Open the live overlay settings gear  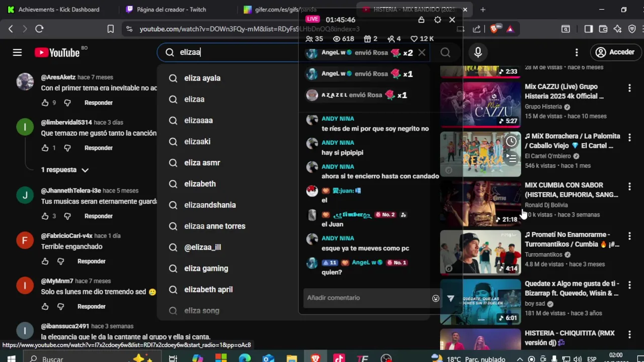coord(438,20)
